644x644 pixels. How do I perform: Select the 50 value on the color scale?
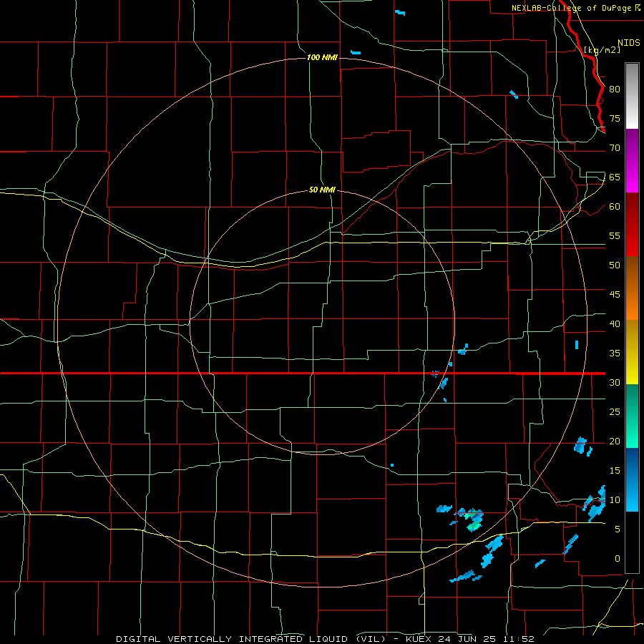(x=615, y=265)
